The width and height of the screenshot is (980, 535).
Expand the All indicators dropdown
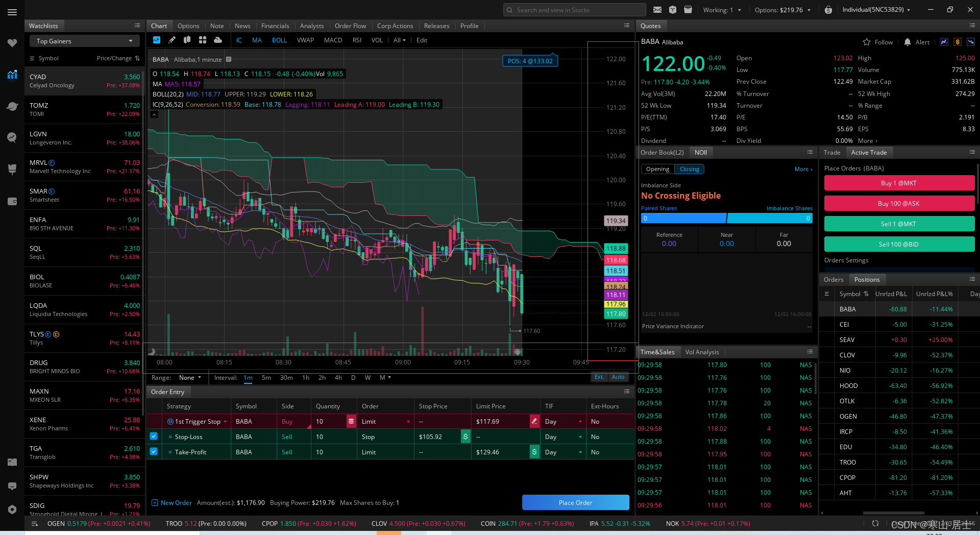click(399, 40)
